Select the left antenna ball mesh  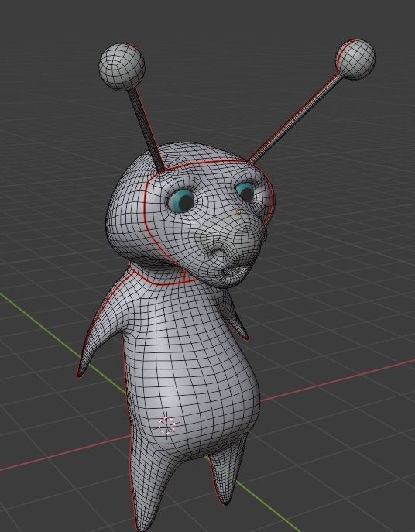coord(122,67)
